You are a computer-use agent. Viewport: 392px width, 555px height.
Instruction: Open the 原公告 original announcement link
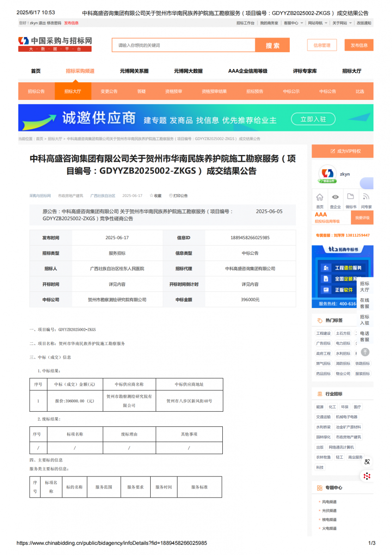[138, 215]
